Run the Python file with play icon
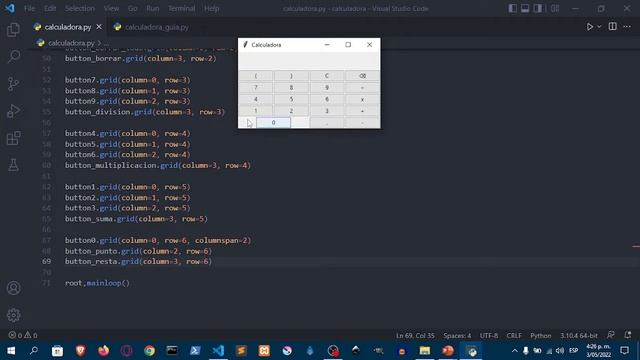Screen dimensions: 640x360 pos(589,27)
